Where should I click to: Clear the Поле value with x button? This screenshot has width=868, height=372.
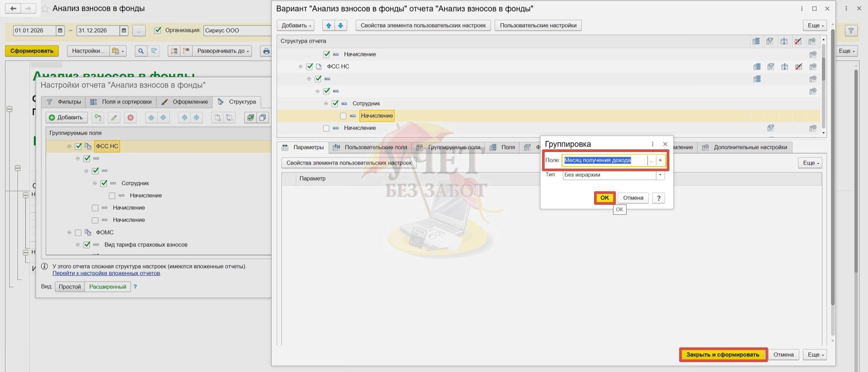pos(660,160)
